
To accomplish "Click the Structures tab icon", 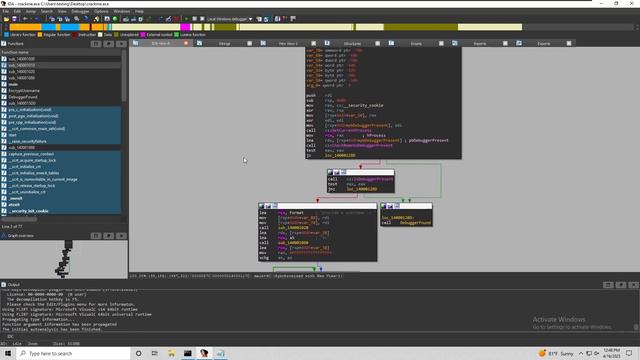I will 327,43.
